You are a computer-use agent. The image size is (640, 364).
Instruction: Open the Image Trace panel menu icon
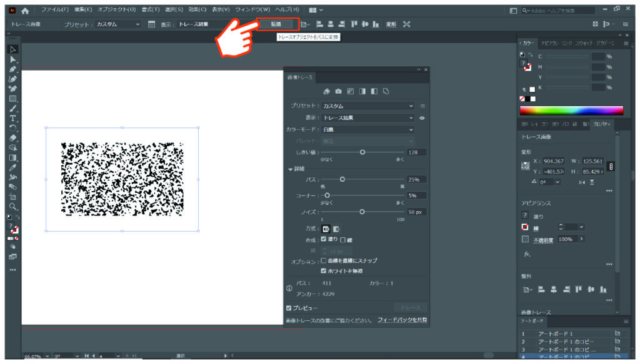tap(422, 106)
